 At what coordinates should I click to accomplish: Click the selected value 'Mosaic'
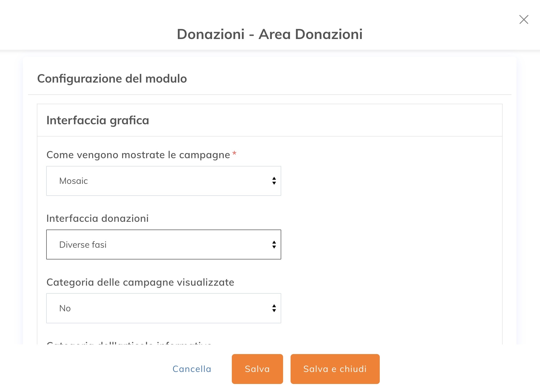pos(73,181)
